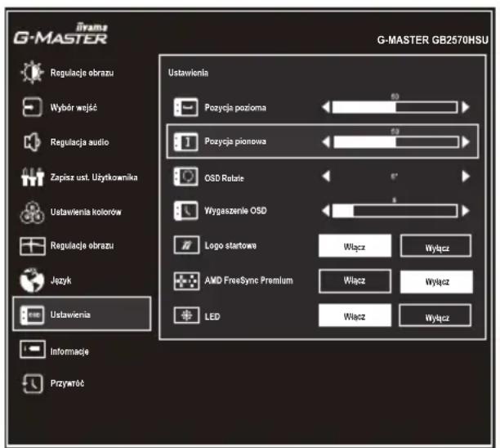Select the Logo startowe label
Image resolution: width=500 pixels, height=448 pixels.
[x=230, y=245]
